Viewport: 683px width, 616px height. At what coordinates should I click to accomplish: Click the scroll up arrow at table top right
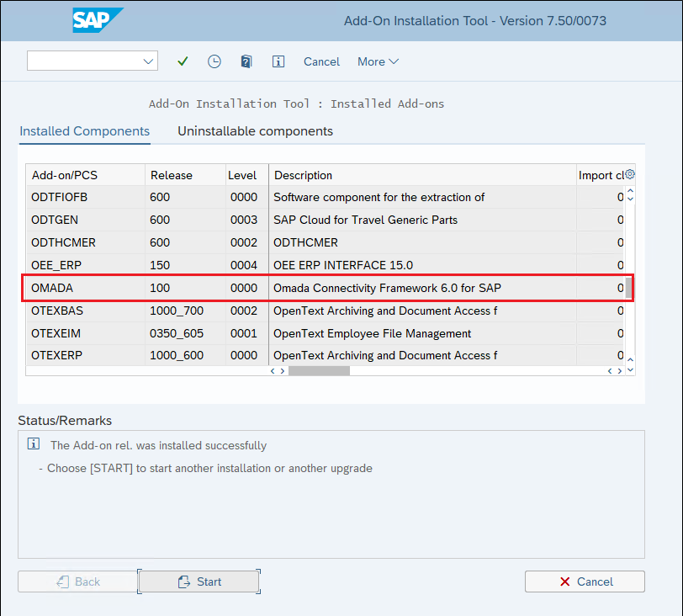630,191
